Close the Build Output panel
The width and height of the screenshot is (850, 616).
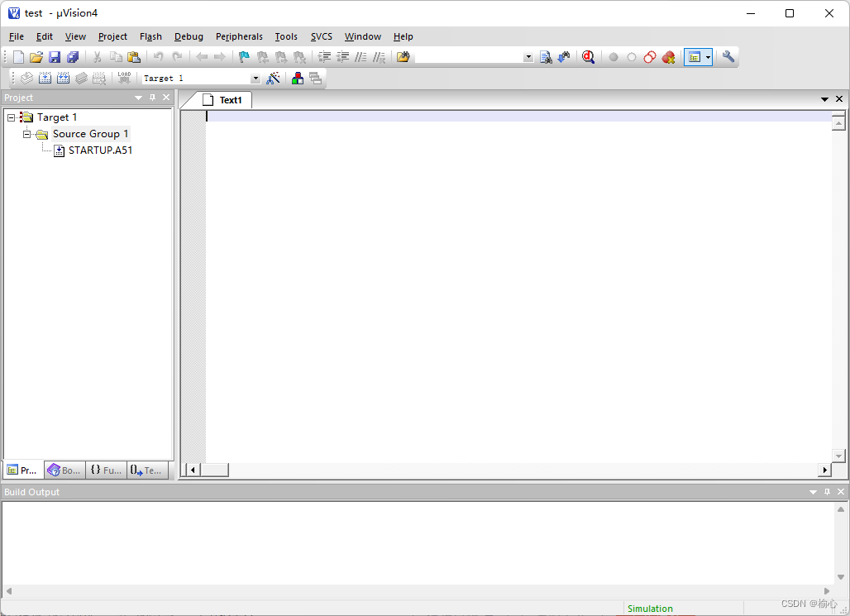[x=841, y=492]
